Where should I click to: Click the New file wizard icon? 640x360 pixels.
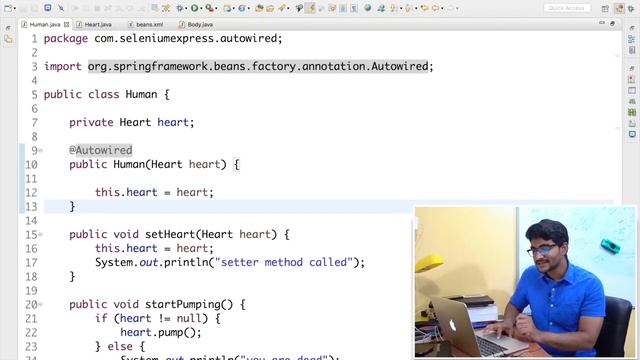point(8,8)
